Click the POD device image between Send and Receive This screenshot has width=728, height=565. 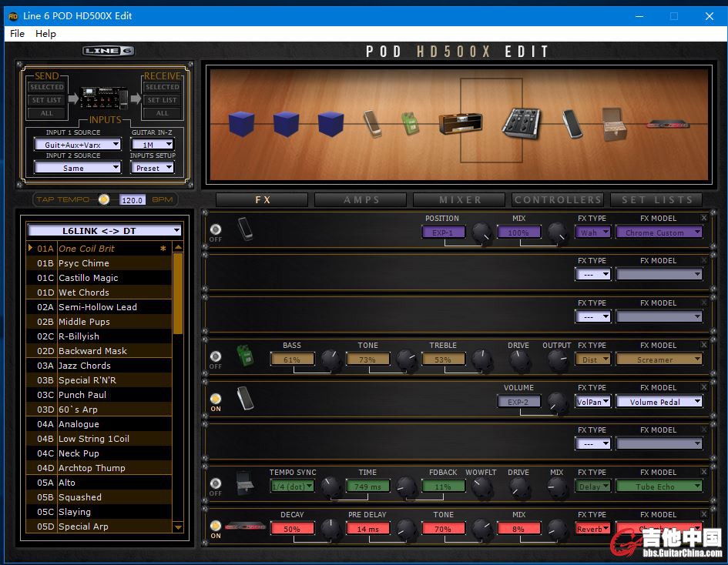103,98
